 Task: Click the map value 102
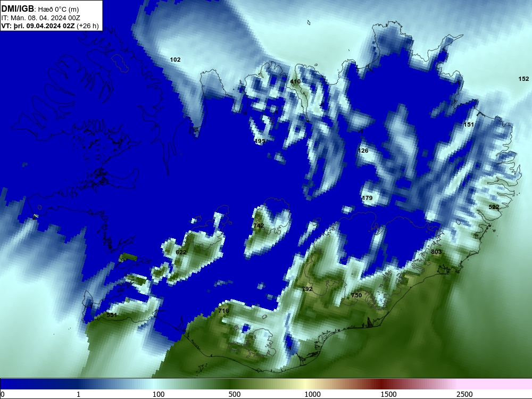(175, 60)
